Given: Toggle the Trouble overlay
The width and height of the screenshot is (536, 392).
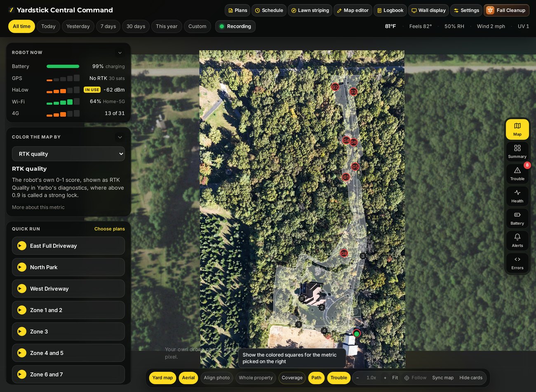Looking at the screenshot, I should pos(339,378).
